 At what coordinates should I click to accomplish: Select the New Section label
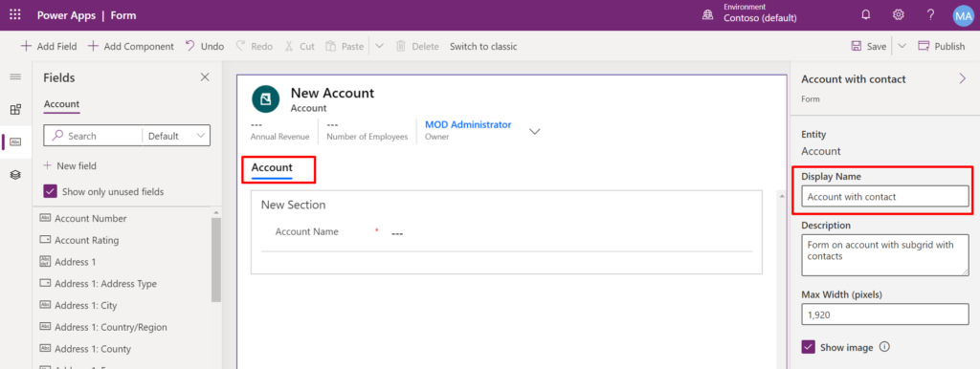(293, 205)
